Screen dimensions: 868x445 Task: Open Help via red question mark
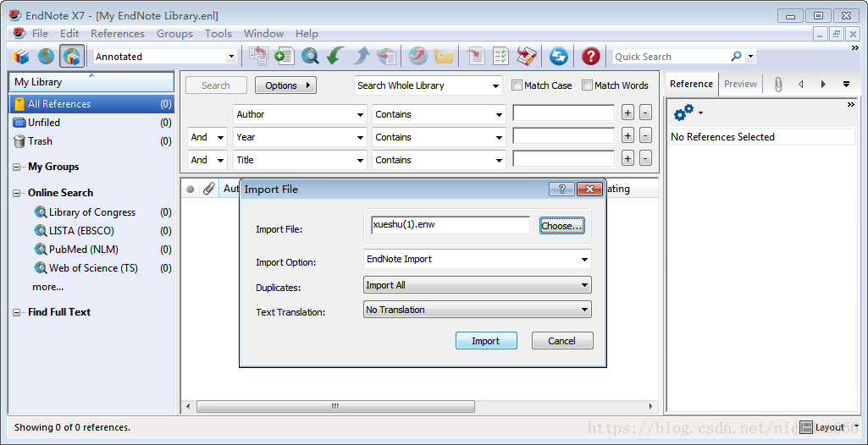coord(590,57)
